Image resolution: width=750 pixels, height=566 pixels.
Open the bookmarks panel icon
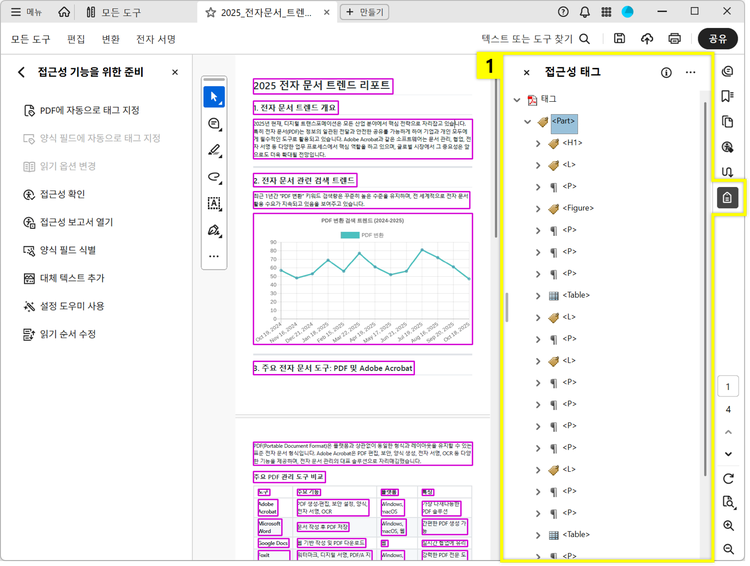(727, 96)
